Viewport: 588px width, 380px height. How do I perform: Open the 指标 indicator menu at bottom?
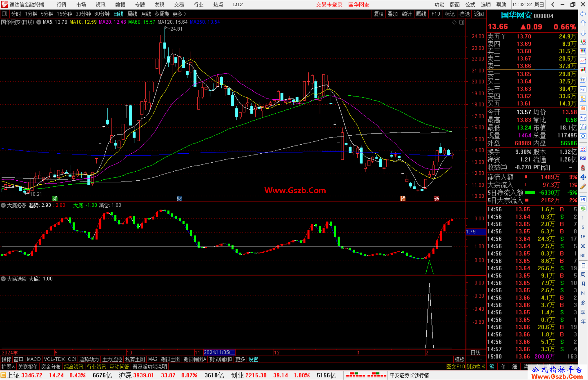pyautogui.click(x=6, y=359)
